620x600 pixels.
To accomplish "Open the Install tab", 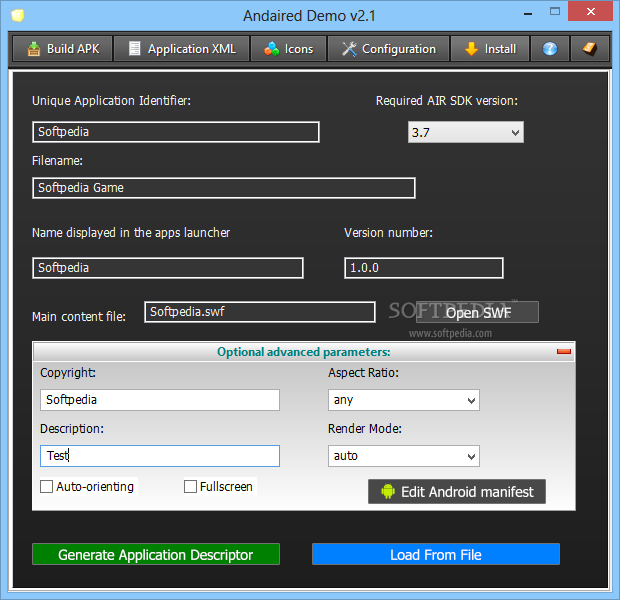I will pyautogui.click(x=490, y=49).
